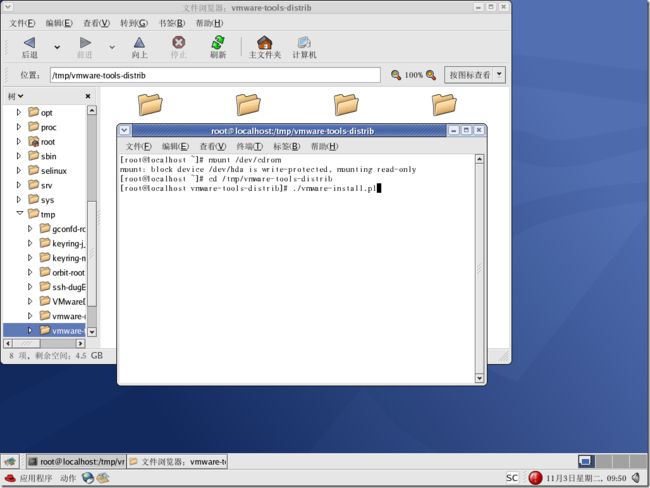650x488 pixels.
Task: Open the file browser File (文件) menu
Action: pyautogui.click(x=22, y=23)
